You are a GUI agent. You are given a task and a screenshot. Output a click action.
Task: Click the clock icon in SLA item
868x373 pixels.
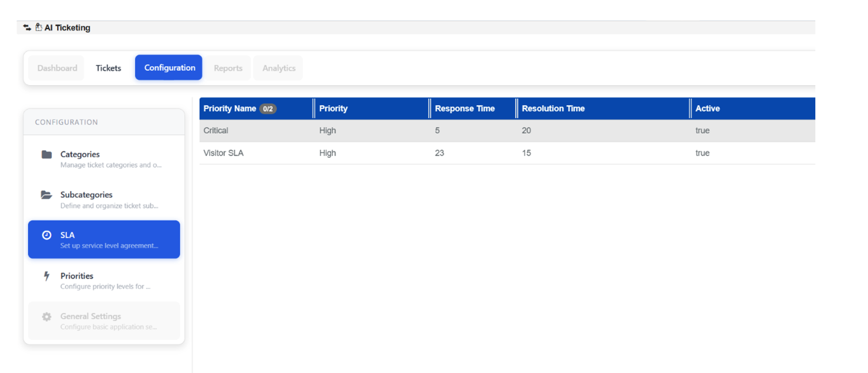point(47,235)
